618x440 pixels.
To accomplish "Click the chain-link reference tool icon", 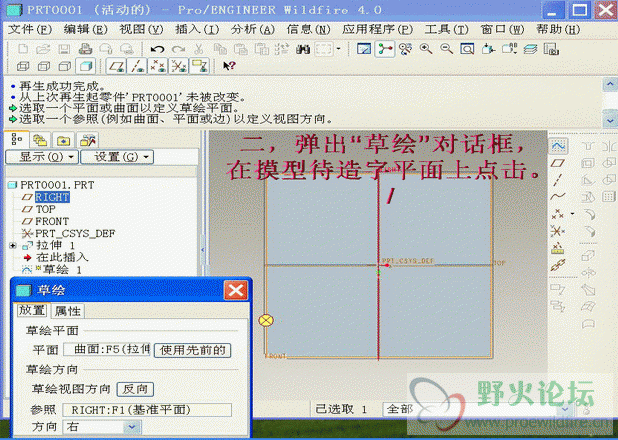I will [558, 265].
